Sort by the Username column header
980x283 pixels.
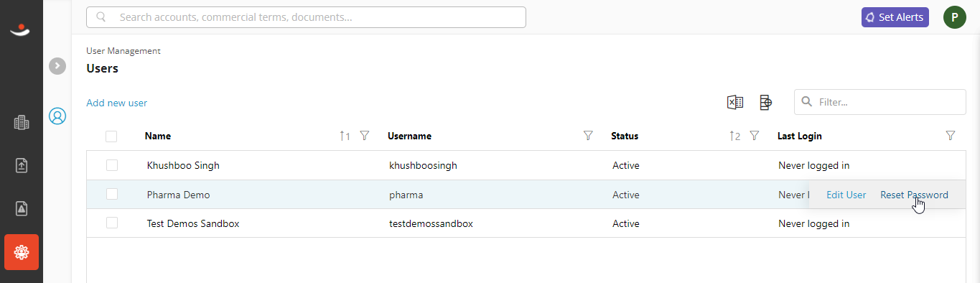pos(409,136)
